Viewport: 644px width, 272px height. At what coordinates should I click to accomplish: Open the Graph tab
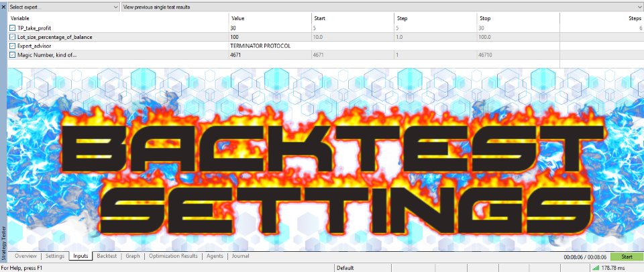pos(133,256)
